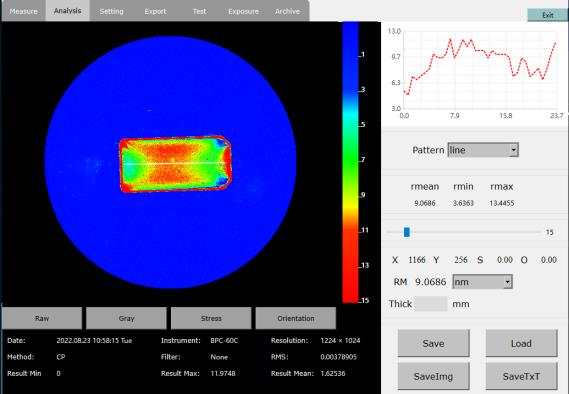Screen dimensions: 569x394
Task: Click the Save button
Action: pos(433,343)
